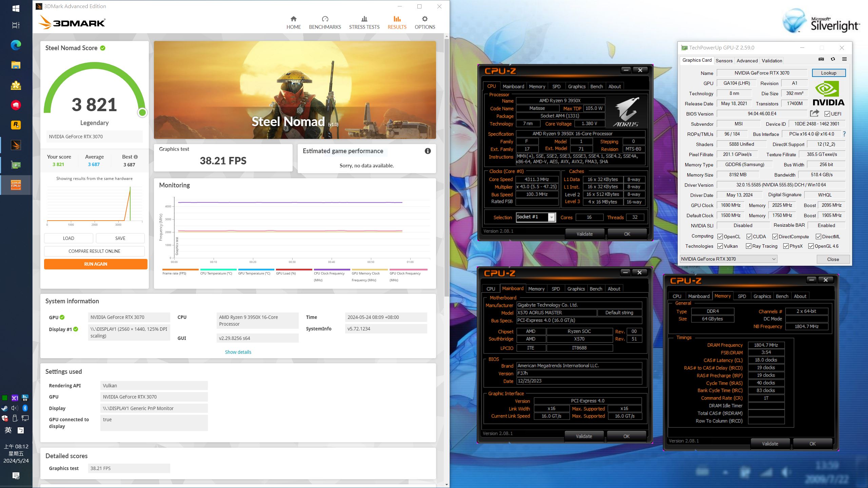Open the Bench tab in the CPU-Z processor window
This screenshot has height=488, width=868.
(x=596, y=86)
